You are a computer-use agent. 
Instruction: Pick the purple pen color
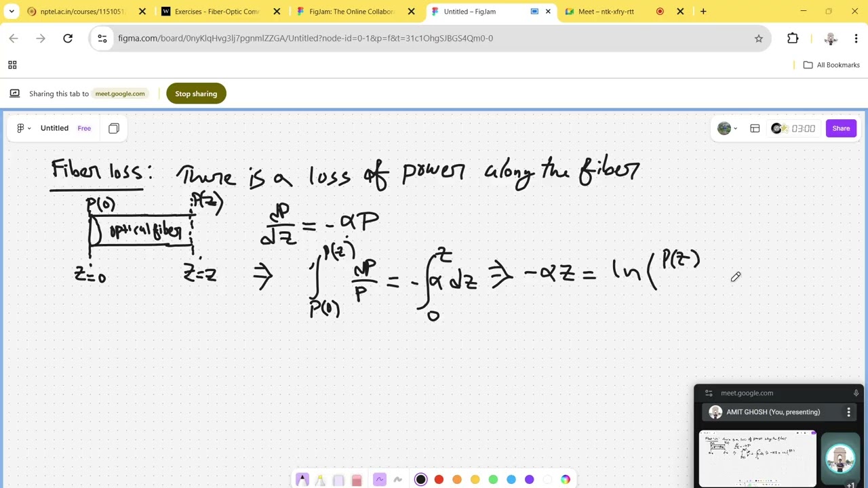[x=529, y=479]
